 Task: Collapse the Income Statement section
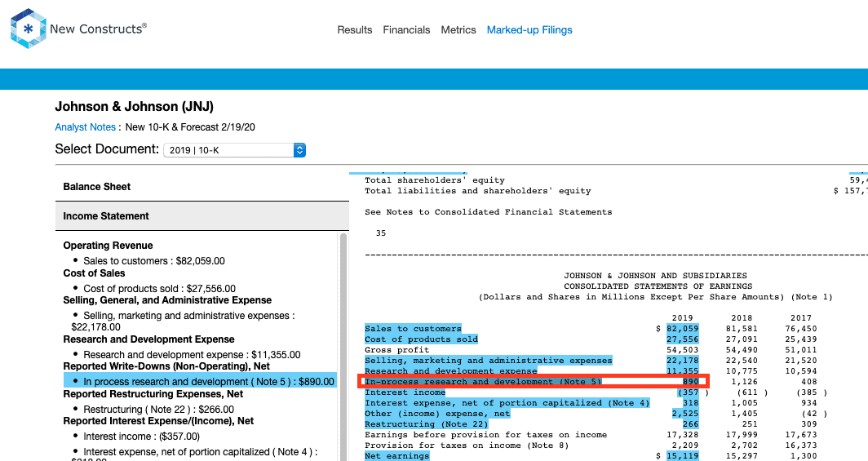click(202, 216)
